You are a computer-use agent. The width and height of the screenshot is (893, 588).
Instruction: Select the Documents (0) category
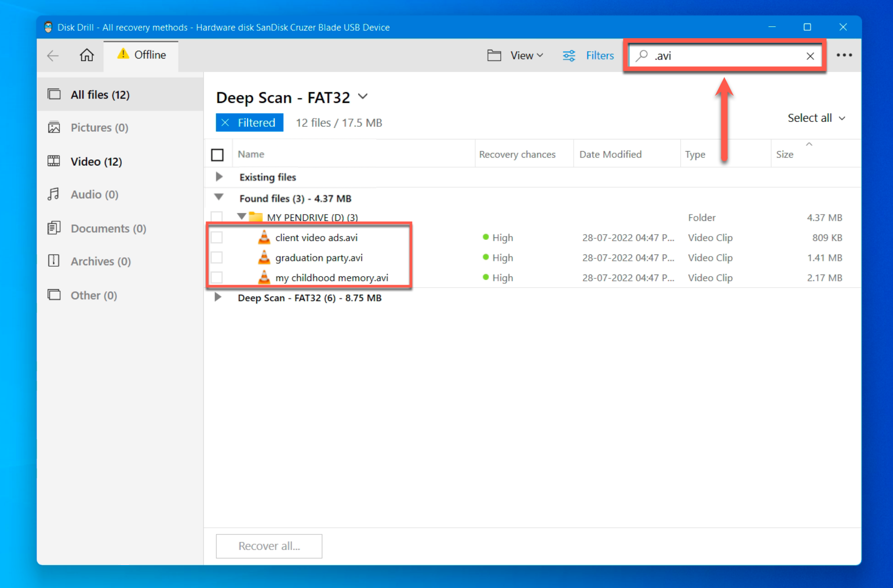120,228
